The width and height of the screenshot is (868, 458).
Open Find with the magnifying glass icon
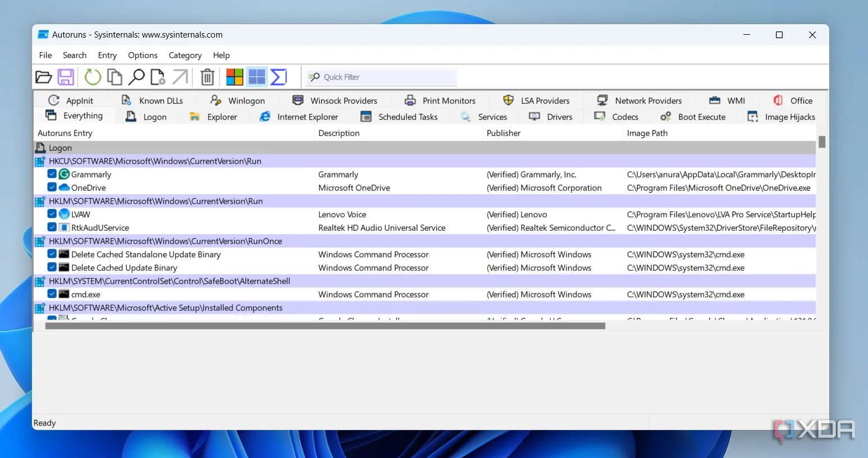pyautogui.click(x=136, y=77)
